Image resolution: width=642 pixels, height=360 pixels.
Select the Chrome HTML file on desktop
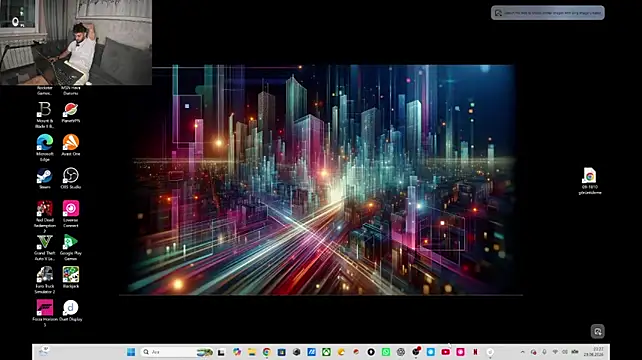coord(590,181)
